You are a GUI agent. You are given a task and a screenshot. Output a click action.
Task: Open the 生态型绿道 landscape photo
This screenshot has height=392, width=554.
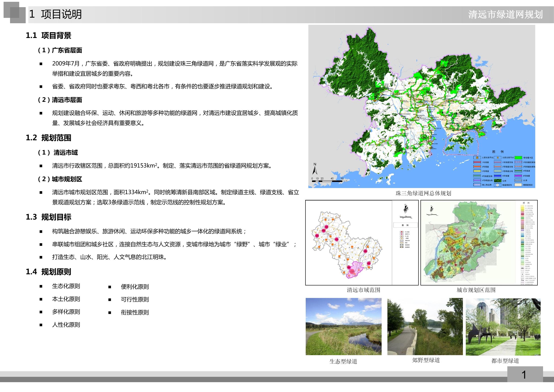tap(343, 326)
